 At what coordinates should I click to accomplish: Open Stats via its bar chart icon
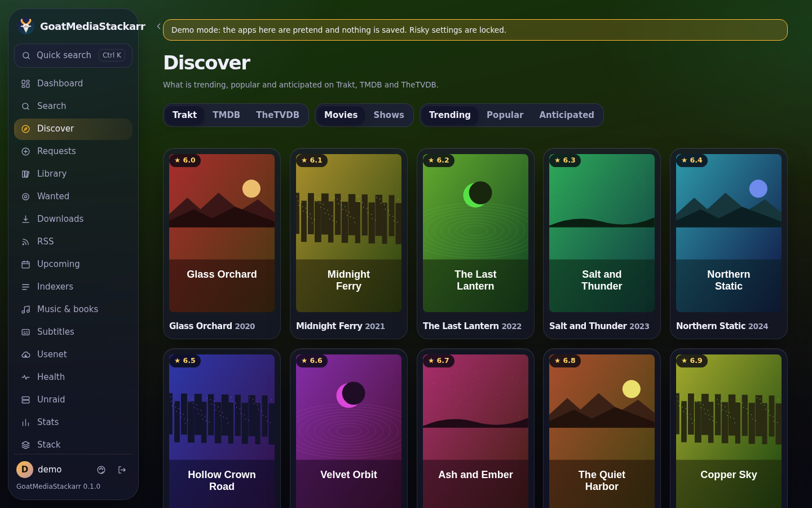25,422
